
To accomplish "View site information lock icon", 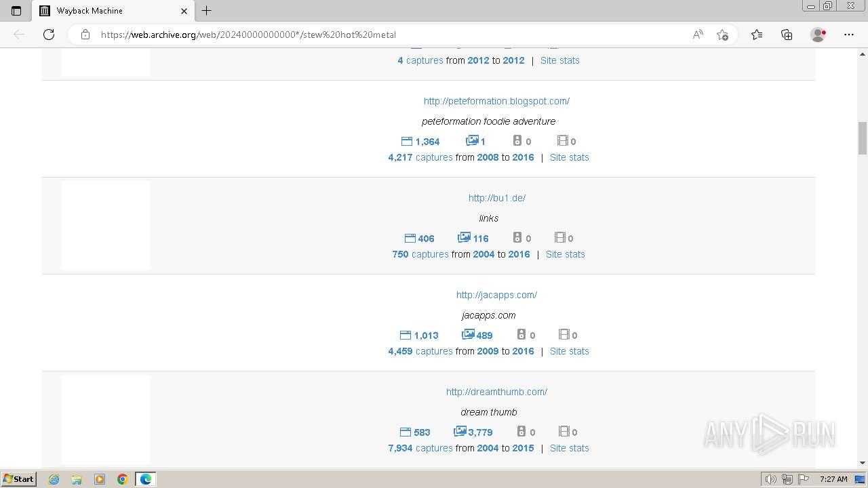I will point(85,35).
